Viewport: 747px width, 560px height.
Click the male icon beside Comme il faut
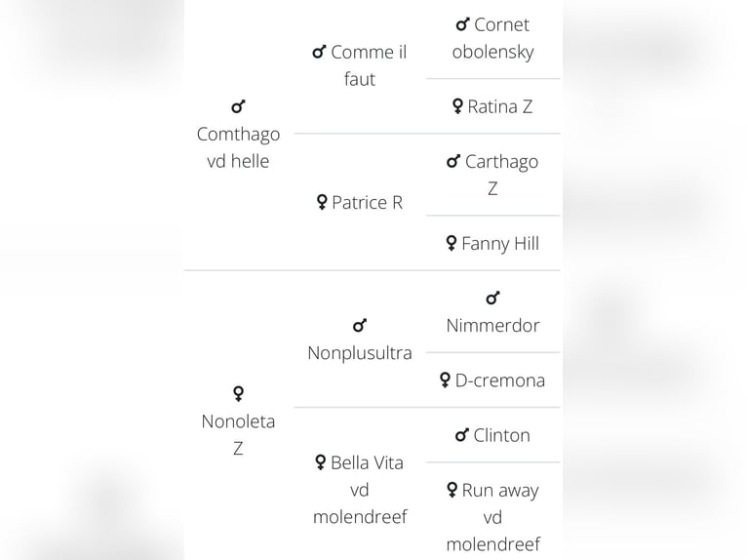318,53
